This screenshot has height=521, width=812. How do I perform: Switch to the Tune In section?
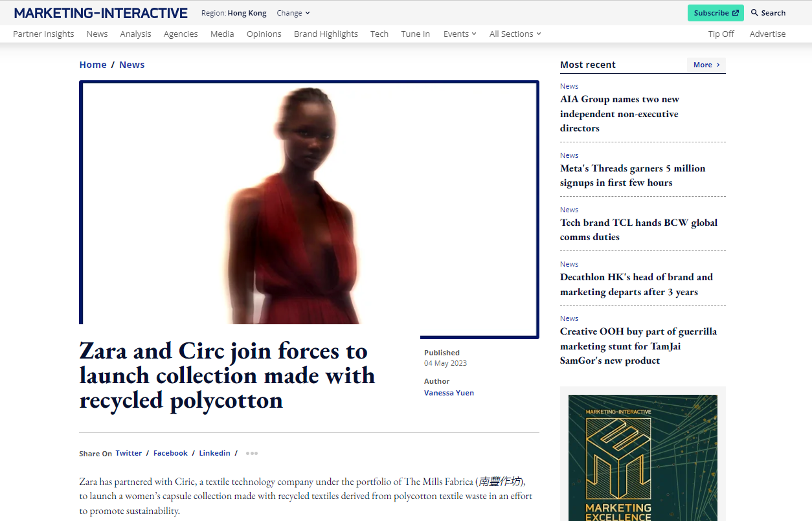[x=415, y=34]
